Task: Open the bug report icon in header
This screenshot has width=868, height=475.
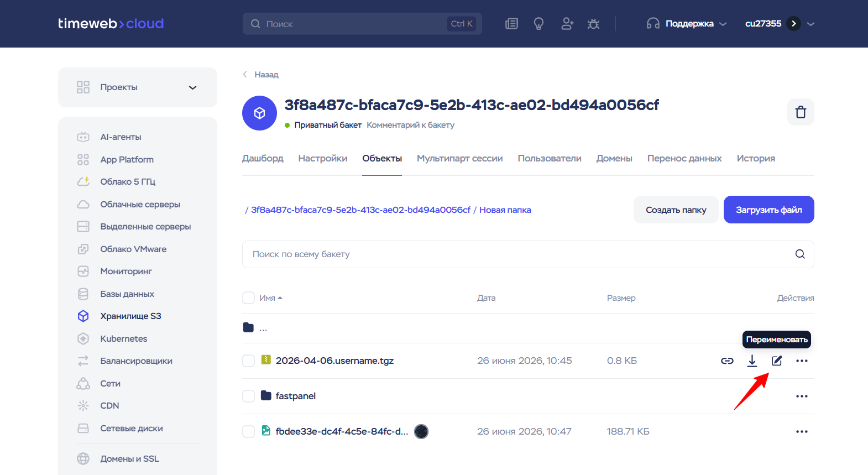Action: 593,24
